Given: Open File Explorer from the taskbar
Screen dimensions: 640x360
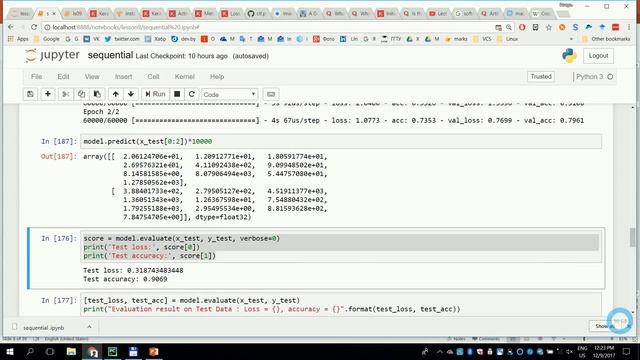Looking at the screenshot, I should pyautogui.click(x=71, y=351).
